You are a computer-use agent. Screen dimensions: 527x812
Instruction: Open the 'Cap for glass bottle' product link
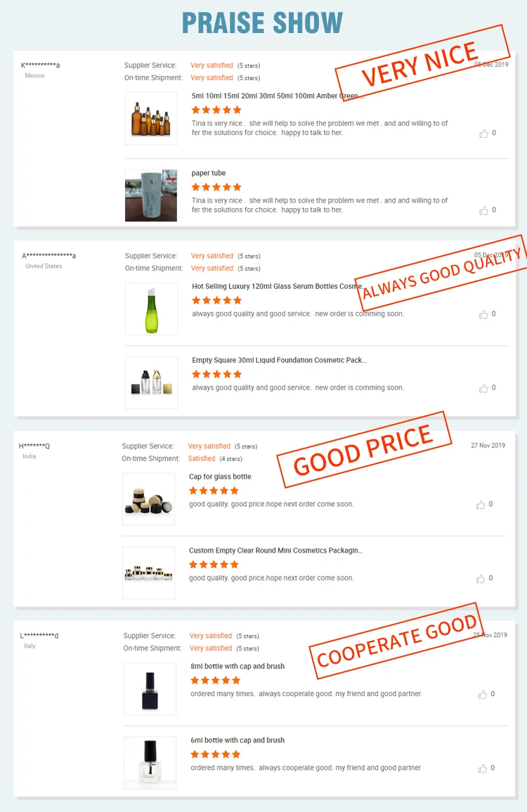pyautogui.click(x=220, y=477)
